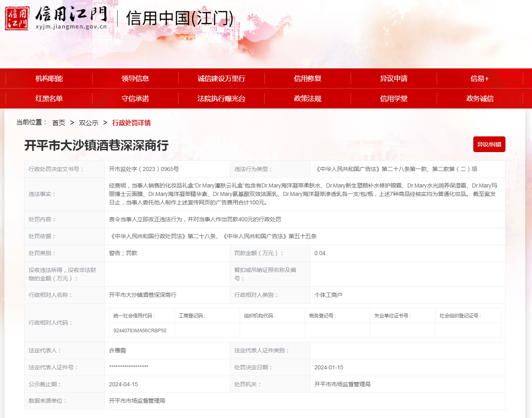Click the 没收违法所得 label cell

click(x=64, y=274)
